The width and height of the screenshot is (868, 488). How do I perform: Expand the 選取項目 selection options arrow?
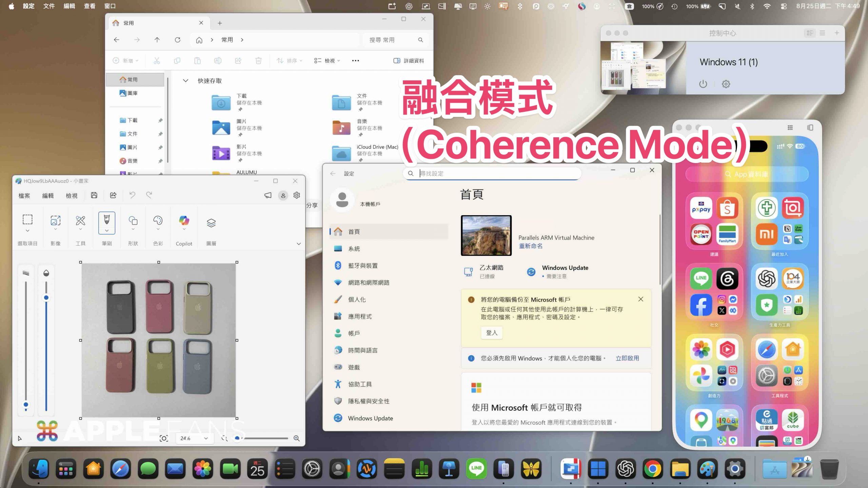27,230
